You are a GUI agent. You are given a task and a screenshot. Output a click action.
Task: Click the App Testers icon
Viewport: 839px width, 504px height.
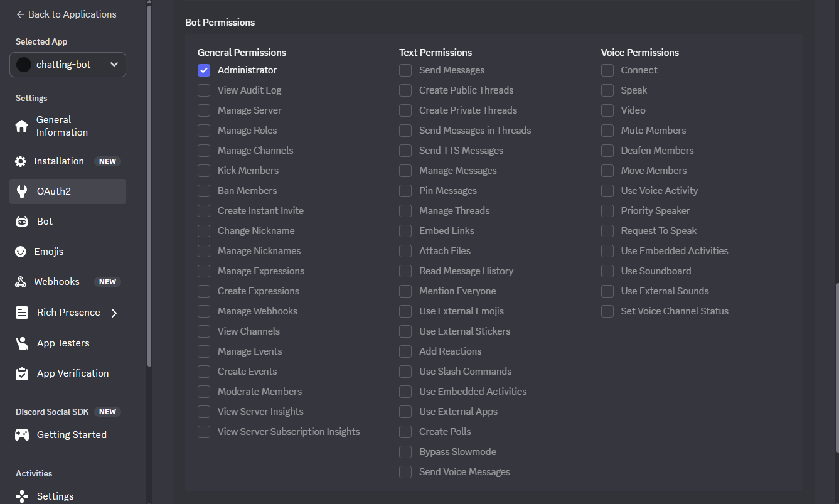[x=22, y=343]
